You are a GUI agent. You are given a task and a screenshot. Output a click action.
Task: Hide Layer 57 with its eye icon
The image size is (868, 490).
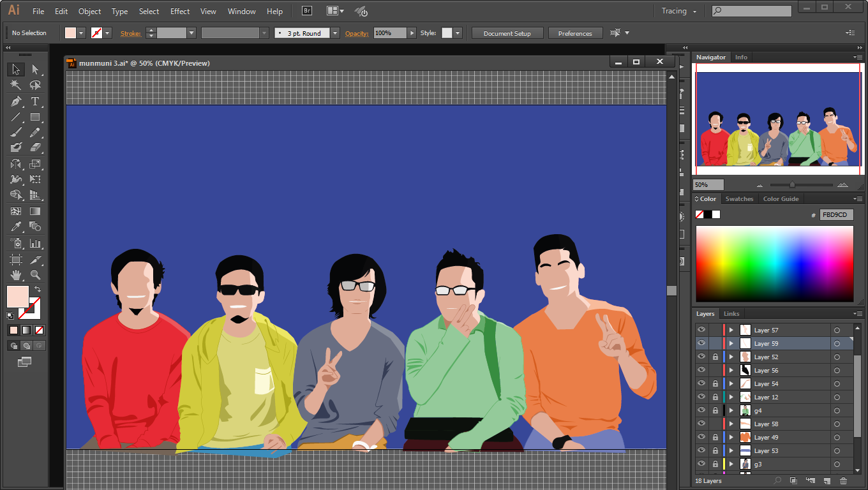[701, 330]
